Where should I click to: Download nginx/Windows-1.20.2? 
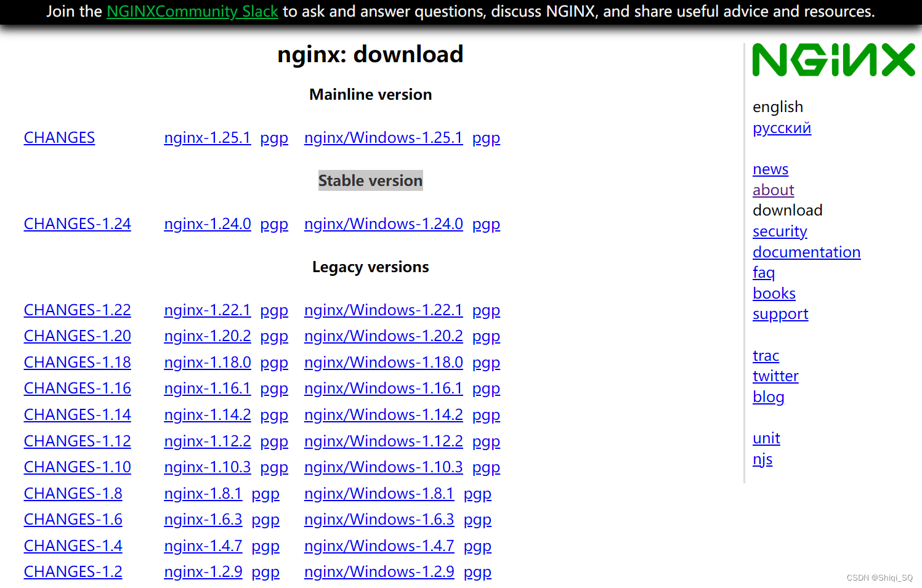[383, 336]
